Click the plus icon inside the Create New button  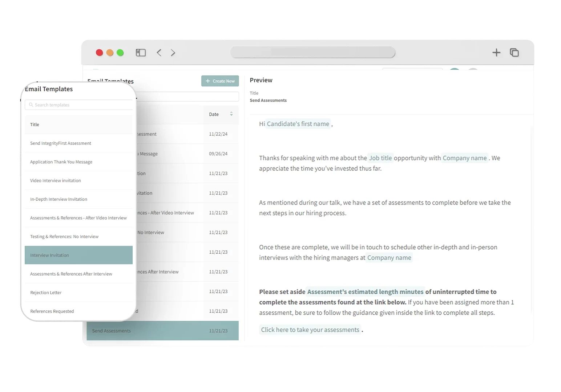[x=207, y=81]
